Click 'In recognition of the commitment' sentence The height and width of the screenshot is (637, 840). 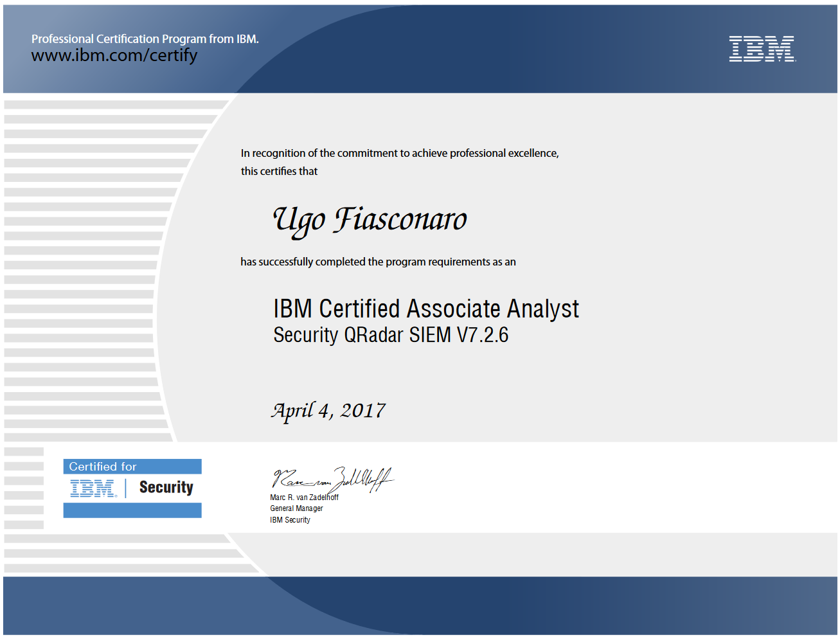(400, 153)
